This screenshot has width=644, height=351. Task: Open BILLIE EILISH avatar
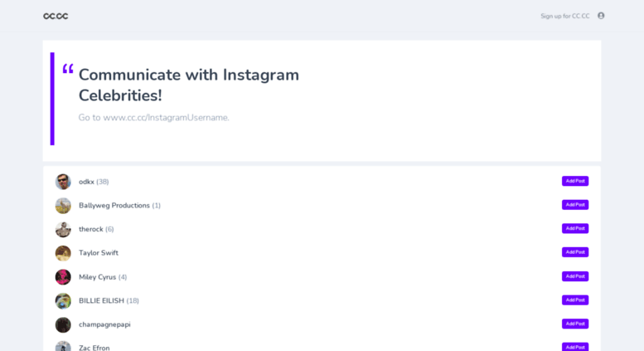(63, 301)
